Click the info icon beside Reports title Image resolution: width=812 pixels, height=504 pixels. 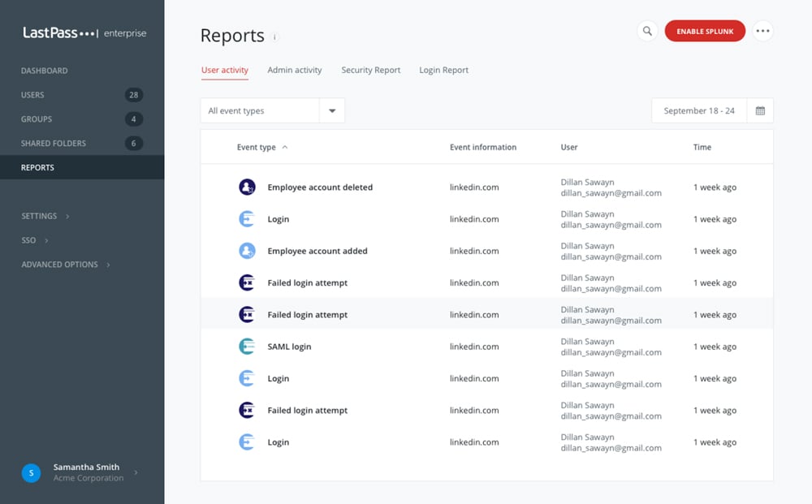pyautogui.click(x=275, y=37)
